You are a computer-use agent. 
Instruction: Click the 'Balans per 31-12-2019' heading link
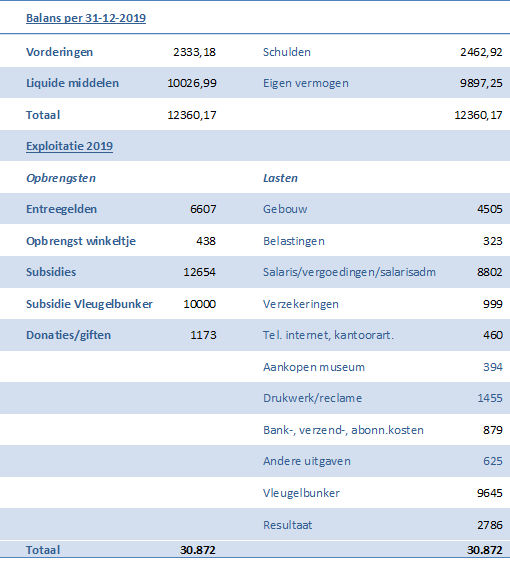click(x=86, y=18)
